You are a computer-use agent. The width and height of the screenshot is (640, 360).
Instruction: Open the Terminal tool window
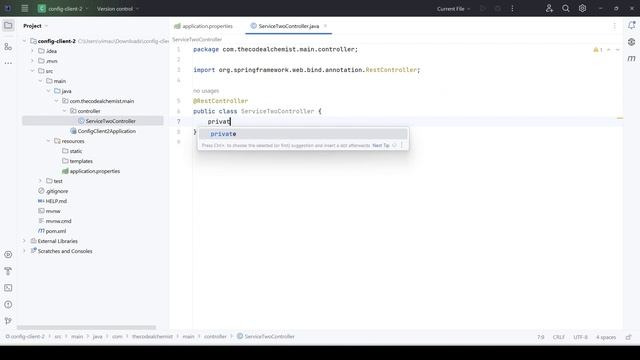pyautogui.click(x=8, y=288)
